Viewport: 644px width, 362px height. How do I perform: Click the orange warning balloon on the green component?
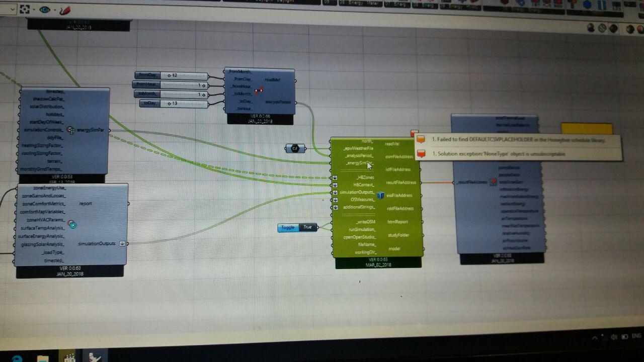414,133
